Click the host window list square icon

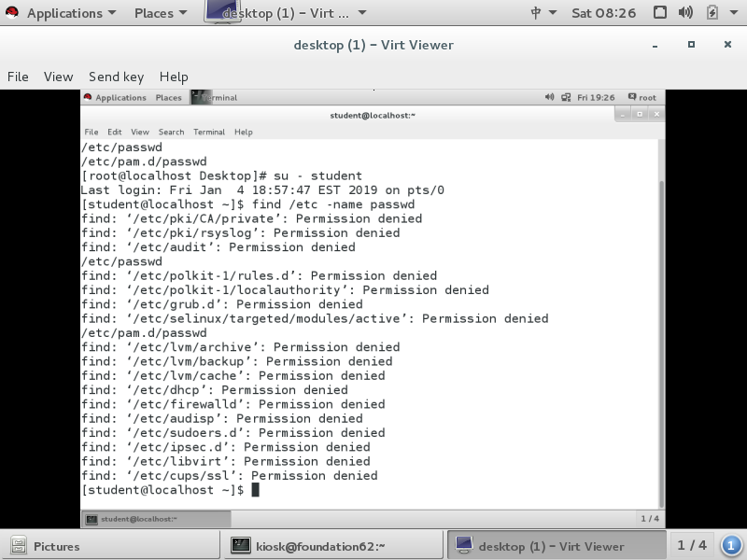click(x=660, y=12)
